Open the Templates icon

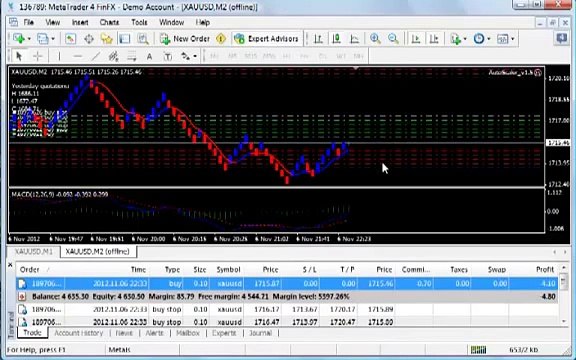503,38
